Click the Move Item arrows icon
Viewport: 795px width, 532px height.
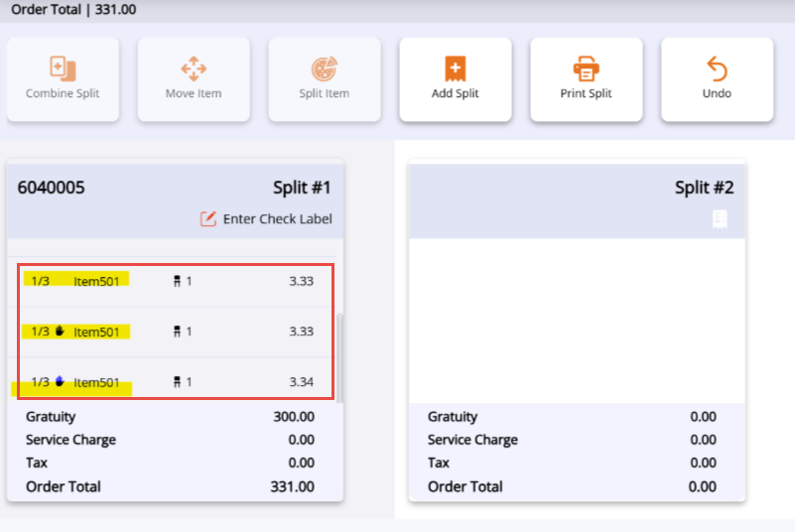pos(193,68)
